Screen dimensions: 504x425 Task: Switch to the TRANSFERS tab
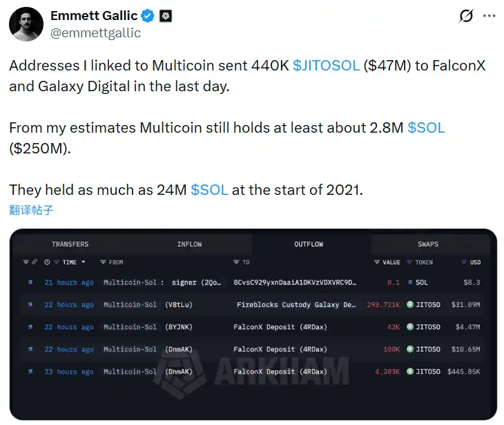70,244
